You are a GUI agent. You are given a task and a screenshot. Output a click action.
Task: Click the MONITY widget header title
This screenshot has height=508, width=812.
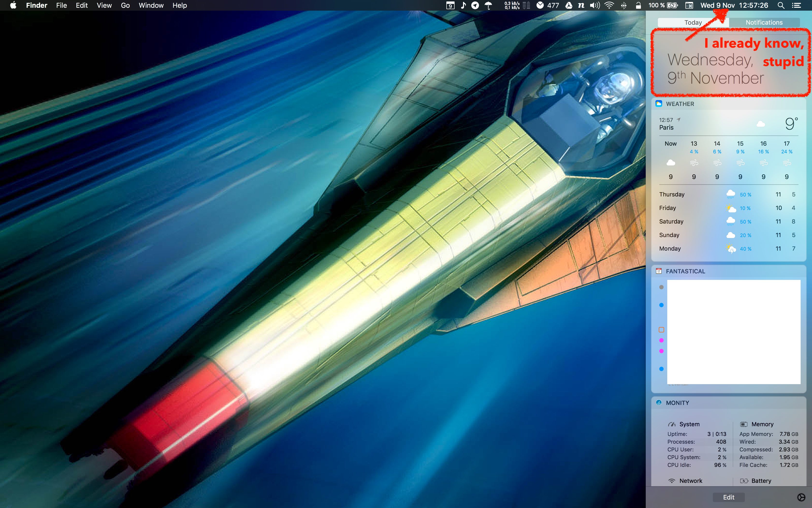click(677, 403)
